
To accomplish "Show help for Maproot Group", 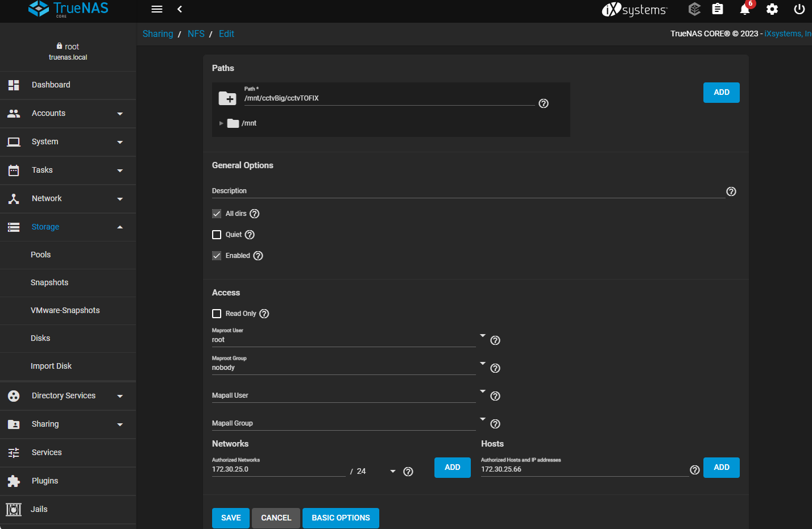I will (495, 368).
